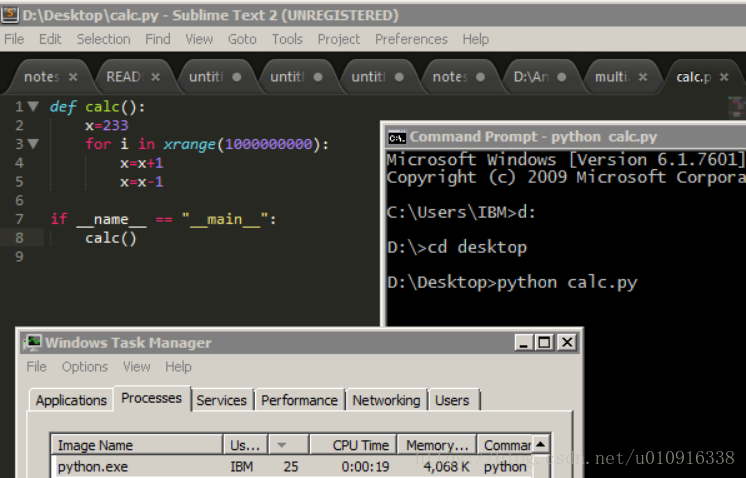Open the Find menu
The height and width of the screenshot is (478, 746).
tap(158, 39)
